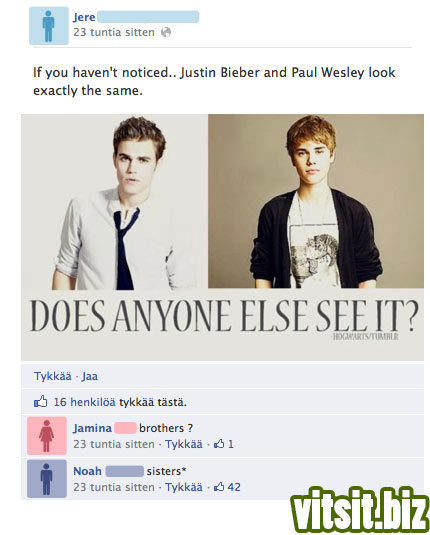The width and height of the screenshot is (430, 535).
Task: Open Jere's profile name link
Action: pos(84,17)
